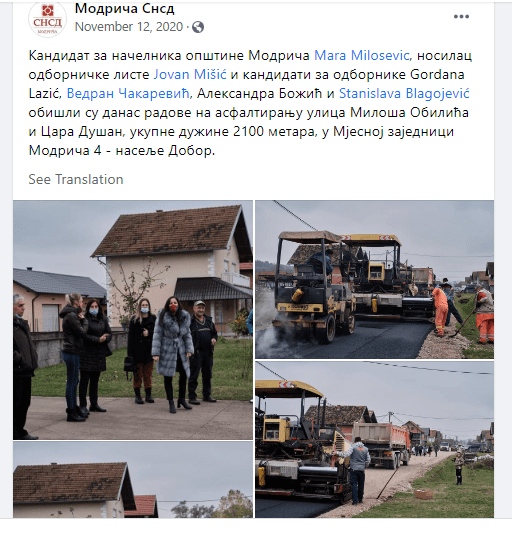The image size is (512, 535).
Task: Open photo of paver and orange truck
Action: point(375,439)
